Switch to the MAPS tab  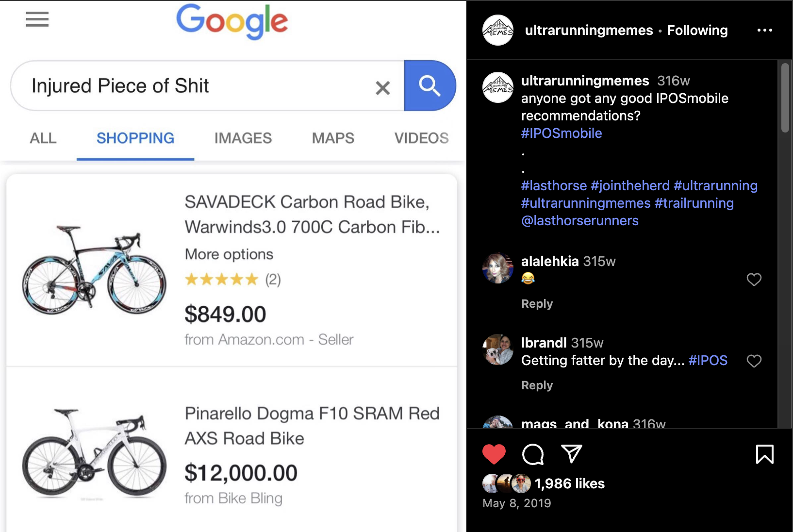[333, 138]
